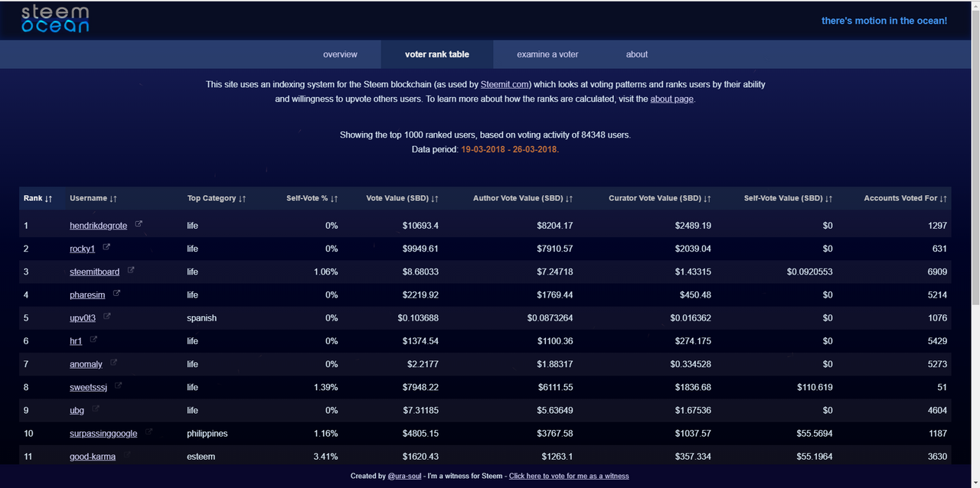Sort table by Username column
This screenshot has height=488, width=980.
(93, 198)
